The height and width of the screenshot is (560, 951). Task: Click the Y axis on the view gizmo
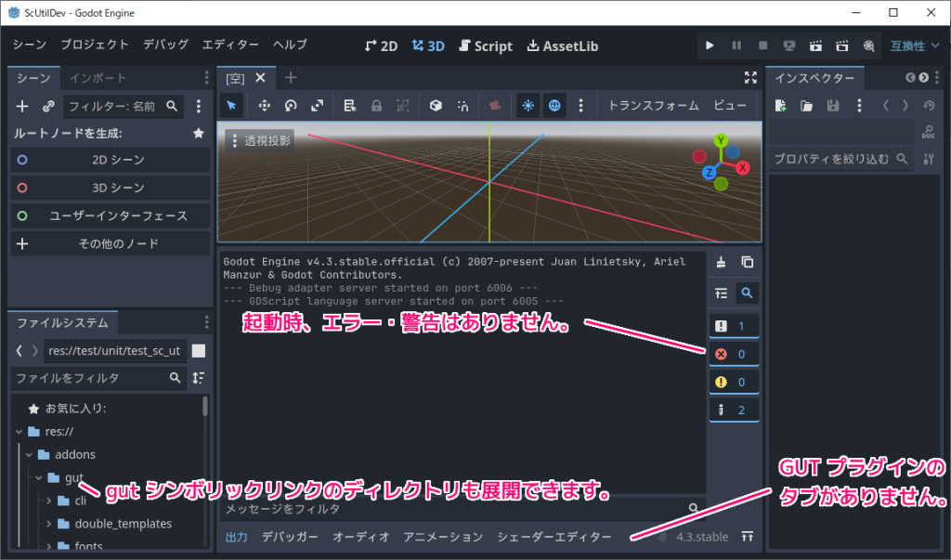tap(721, 141)
